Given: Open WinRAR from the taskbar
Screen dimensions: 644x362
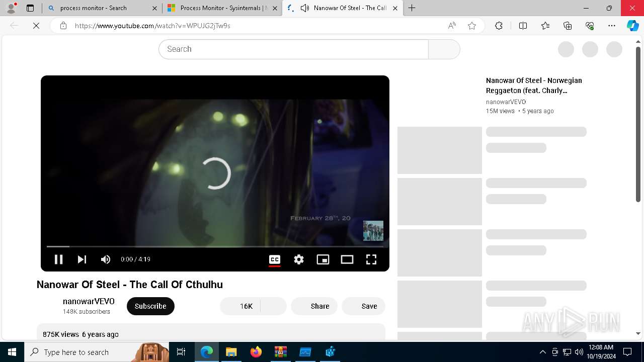Looking at the screenshot, I should 281,352.
